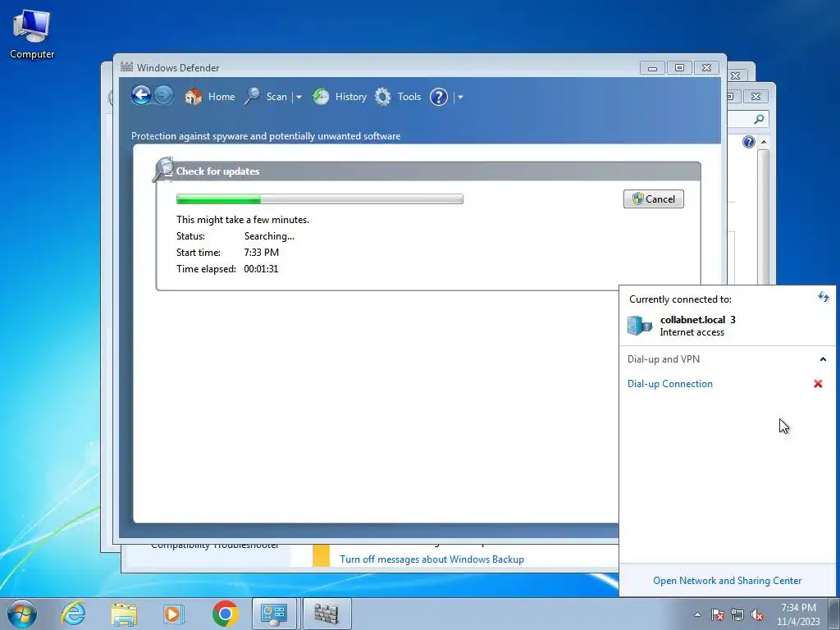Switch to the Control Panel taskbar button

[274, 614]
